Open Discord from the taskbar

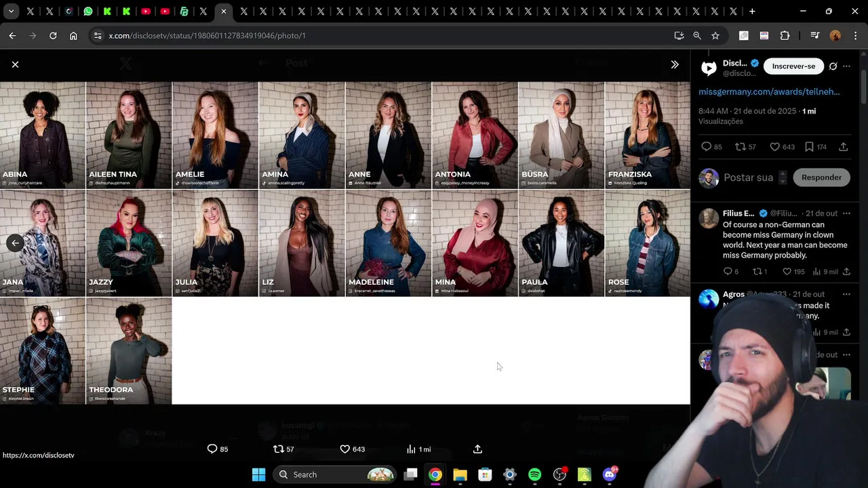pos(609,474)
